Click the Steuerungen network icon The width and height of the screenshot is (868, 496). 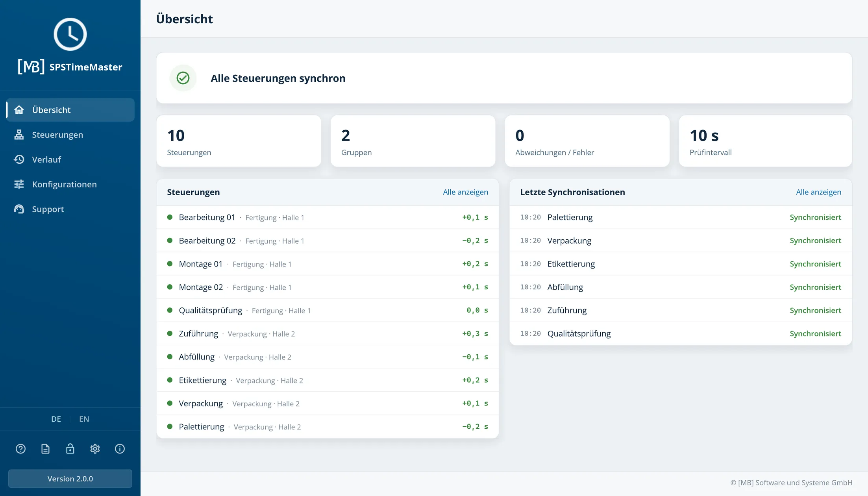click(x=19, y=135)
